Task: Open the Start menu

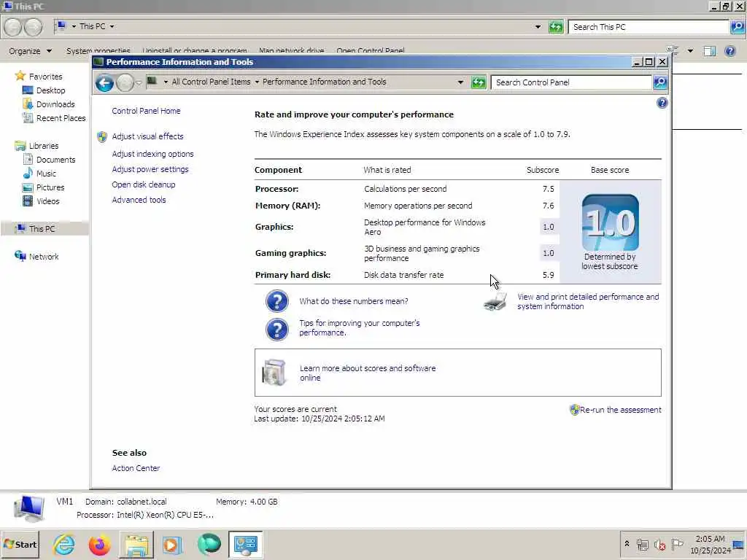Action: [20, 544]
